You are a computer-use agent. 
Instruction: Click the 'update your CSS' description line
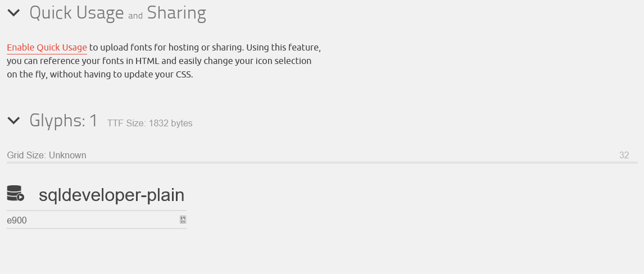pyautogui.click(x=100, y=75)
